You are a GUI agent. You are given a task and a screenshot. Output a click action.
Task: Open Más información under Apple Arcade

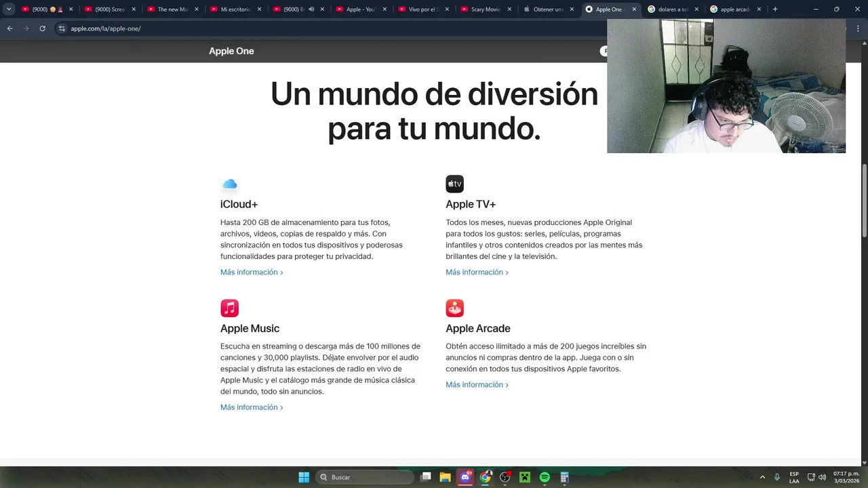click(x=477, y=384)
